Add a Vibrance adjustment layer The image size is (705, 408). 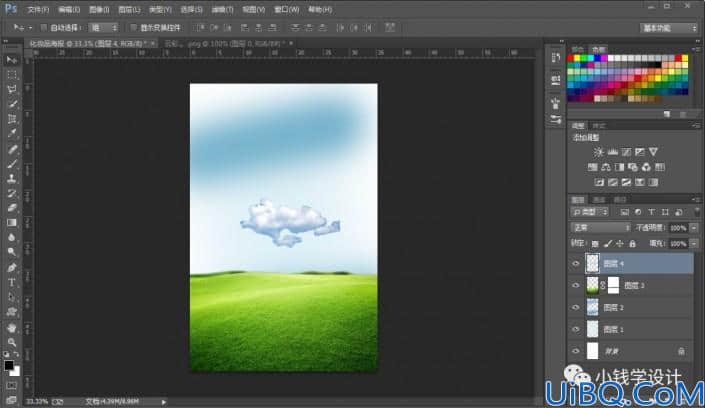click(x=653, y=152)
